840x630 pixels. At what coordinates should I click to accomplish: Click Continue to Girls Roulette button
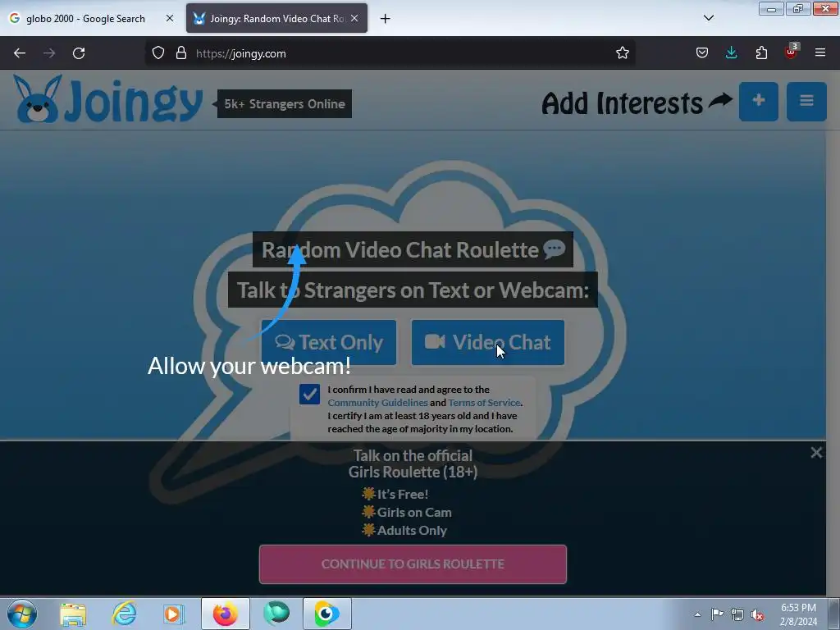tap(413, 564)
